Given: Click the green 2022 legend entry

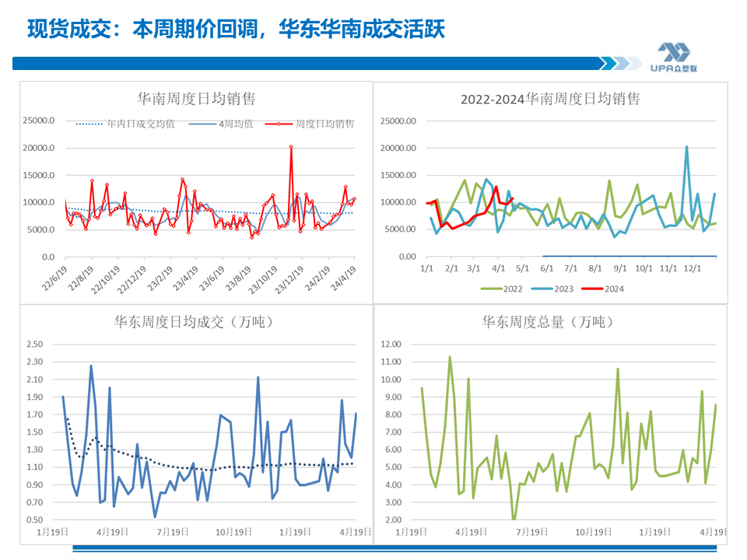Looking at the screenshot, I should tap(502, 289).
